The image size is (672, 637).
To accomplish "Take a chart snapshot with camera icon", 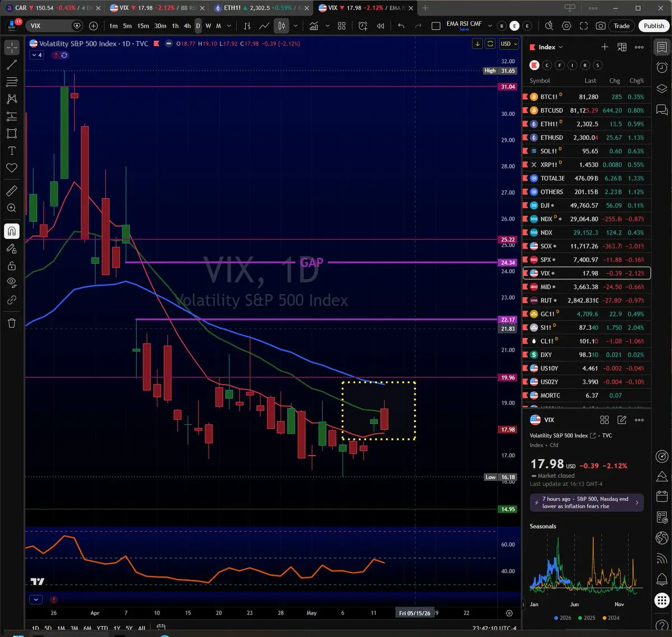I will pyautogui.click(x=600, y=26).
